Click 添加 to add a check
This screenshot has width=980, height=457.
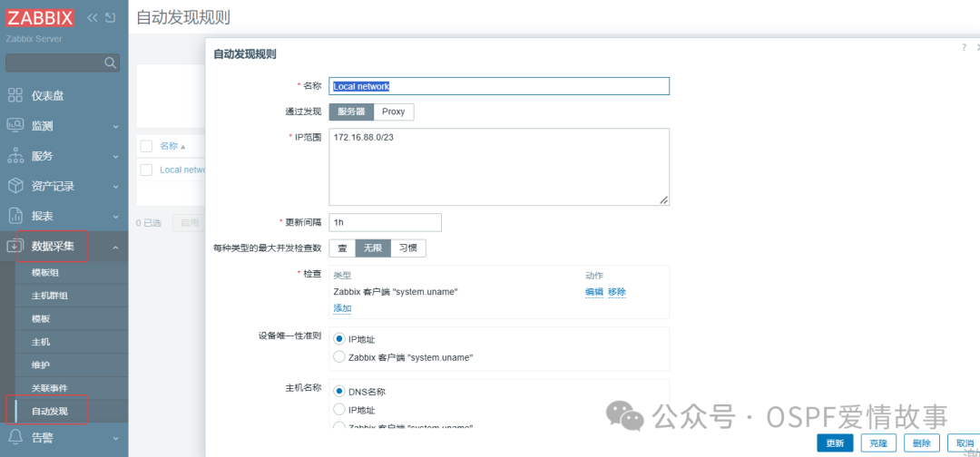point(342,308)
